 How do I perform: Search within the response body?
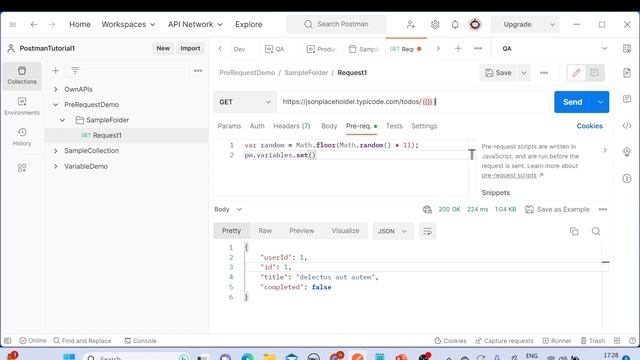click(x=596, y=231)
